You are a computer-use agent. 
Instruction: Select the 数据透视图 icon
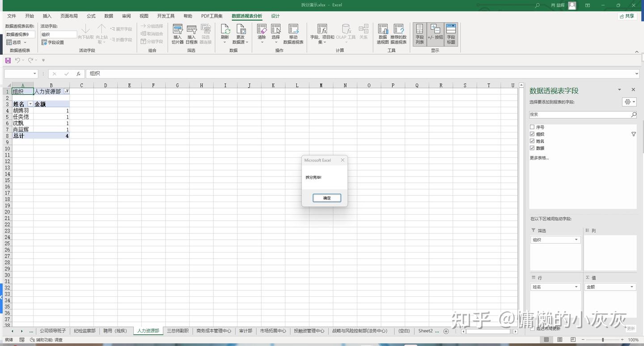383,34
